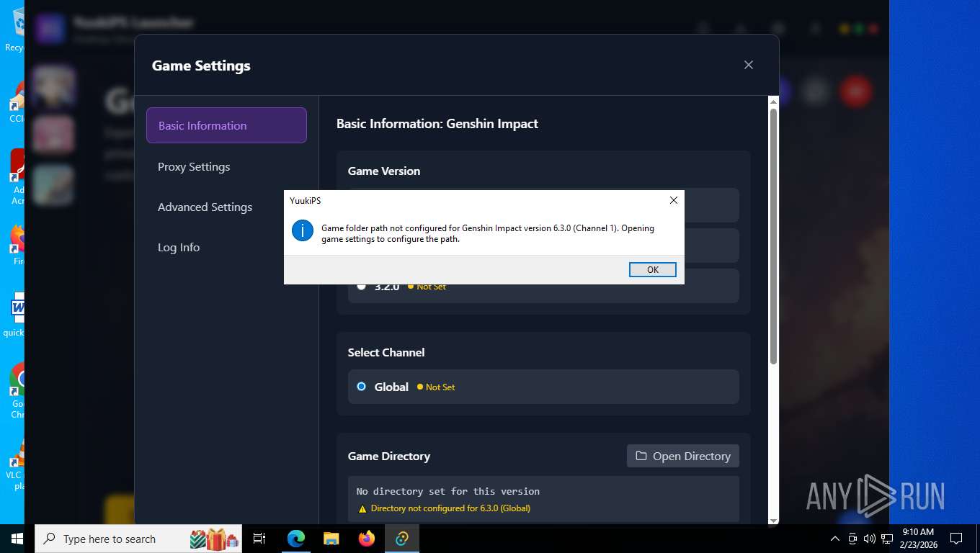Click the YuukiPS Launcher taskbar icon
The height and width of the screenshot is (553, 980).
[402, 539]
